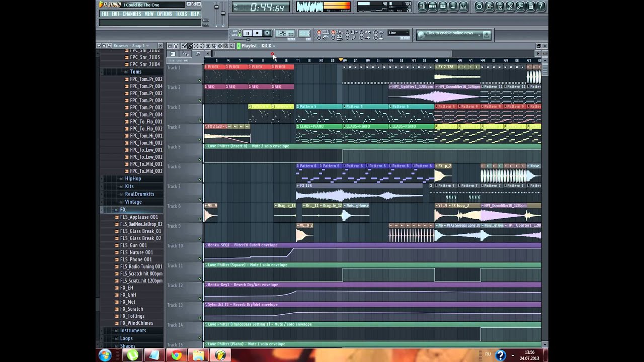Open the OPTIONS menu
The height and width of the screenshot is (362, 644).
165,14
